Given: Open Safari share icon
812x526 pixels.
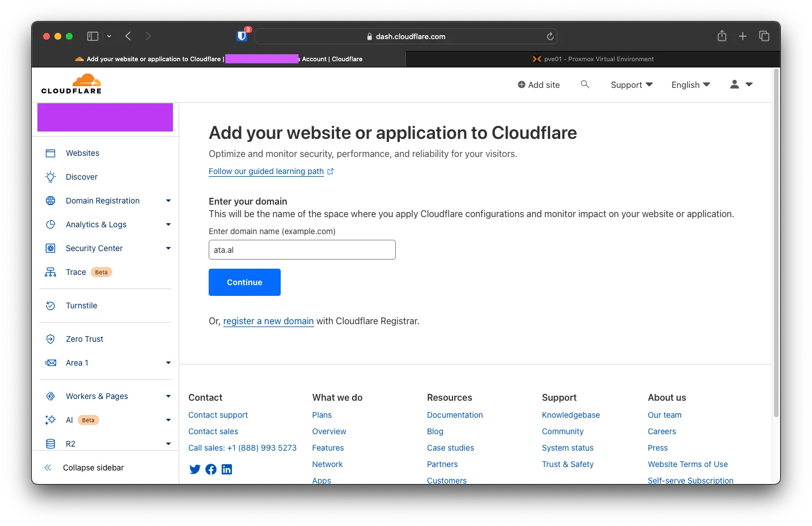Looking at the screenshot, I should pos(722,36).
